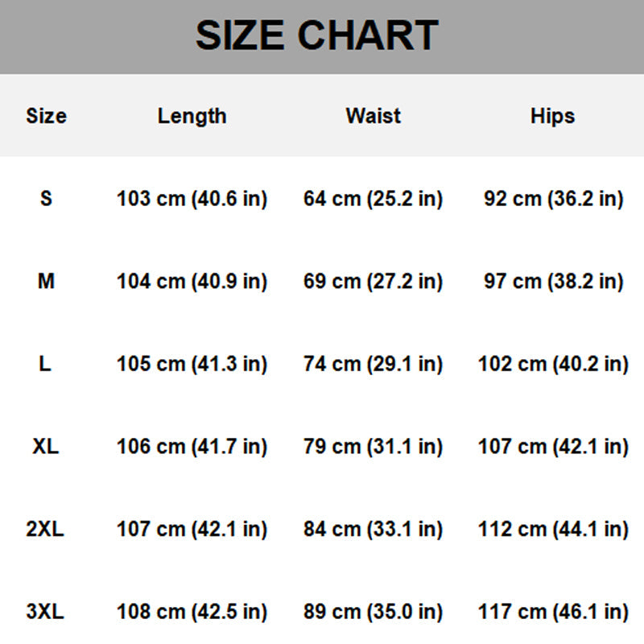Click the 92 cm hips value

tap(553, 199)
